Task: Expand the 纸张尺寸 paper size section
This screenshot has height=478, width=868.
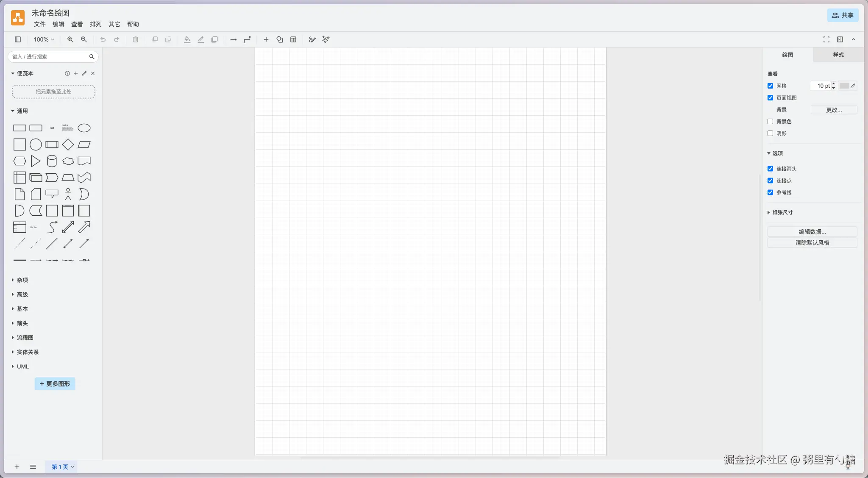Action: pos(782,212)
